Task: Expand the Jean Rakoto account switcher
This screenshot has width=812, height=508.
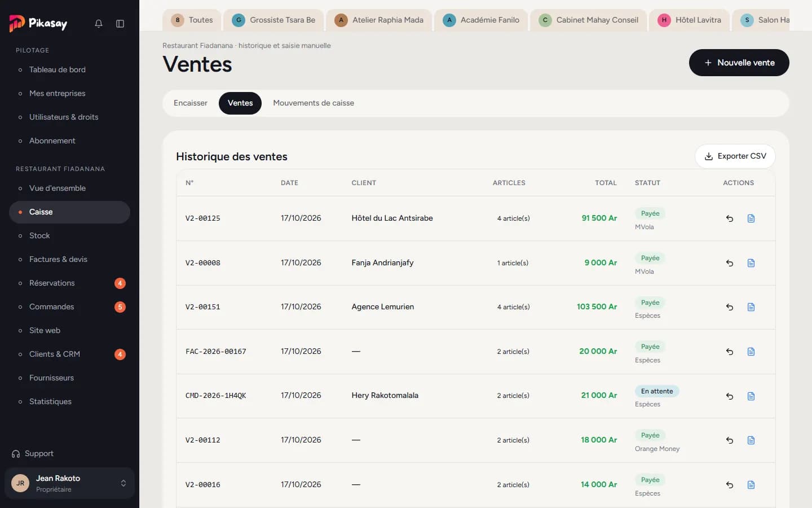Action: click(69, 483)
